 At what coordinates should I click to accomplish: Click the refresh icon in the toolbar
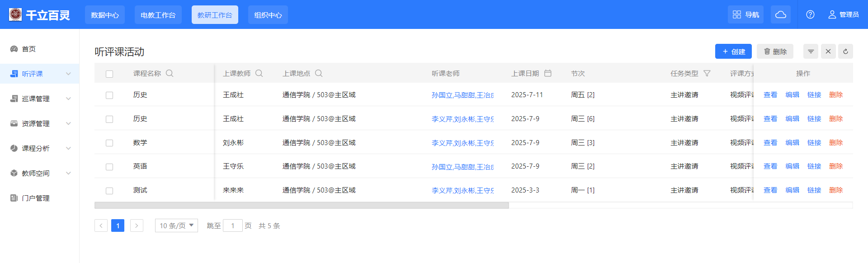(845, 52)
